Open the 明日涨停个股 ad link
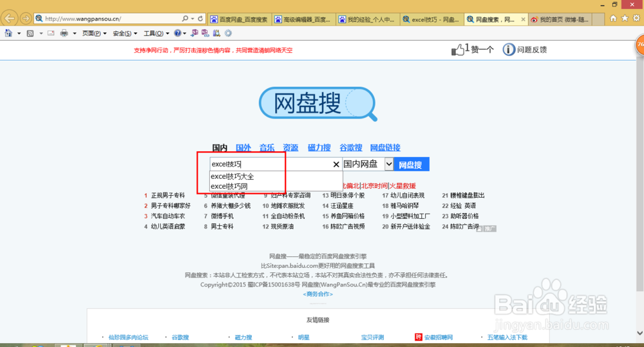Viewport: 644px width, 347px height. [x=348, y=196]
